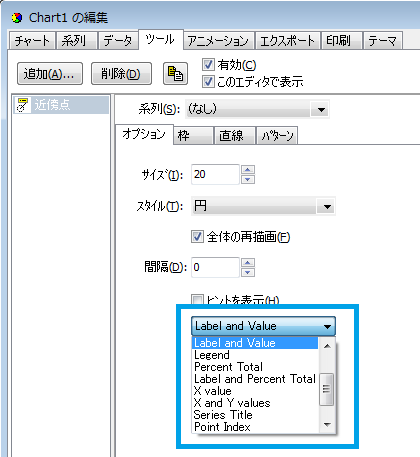
Task: Increase 間隔 value with up arrow
Action: pos(248,262)
